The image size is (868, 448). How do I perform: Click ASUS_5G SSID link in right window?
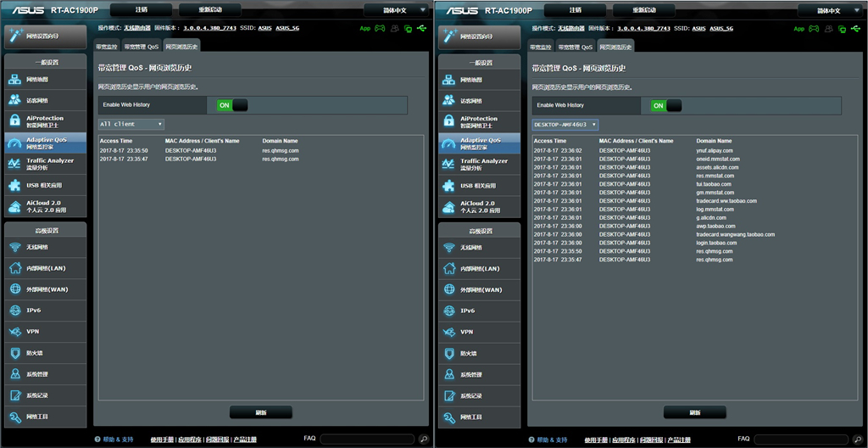pyautogui.click(x=721, y=28)
